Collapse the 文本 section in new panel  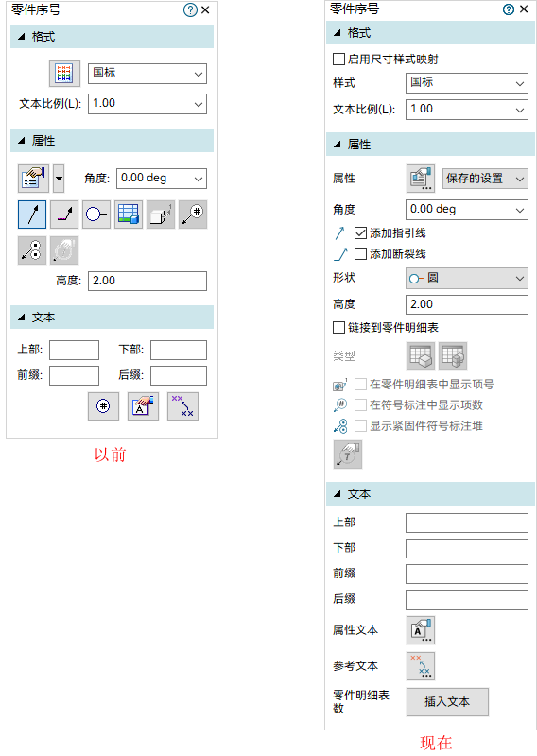(338, 494)
